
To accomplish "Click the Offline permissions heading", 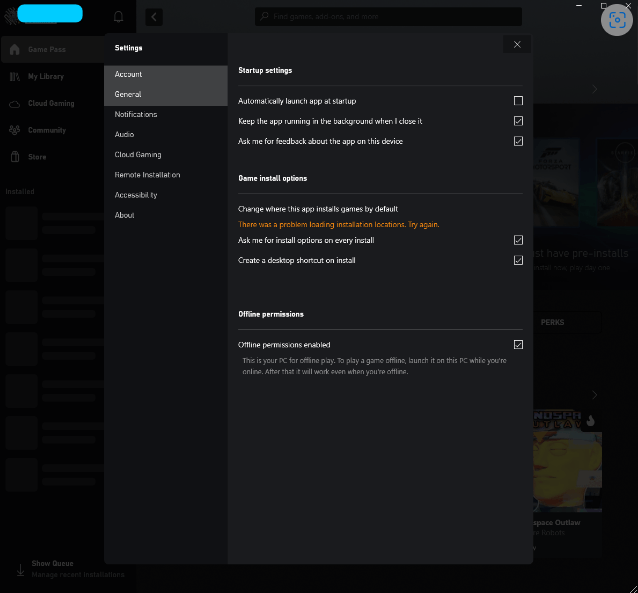I will [271, 314].
